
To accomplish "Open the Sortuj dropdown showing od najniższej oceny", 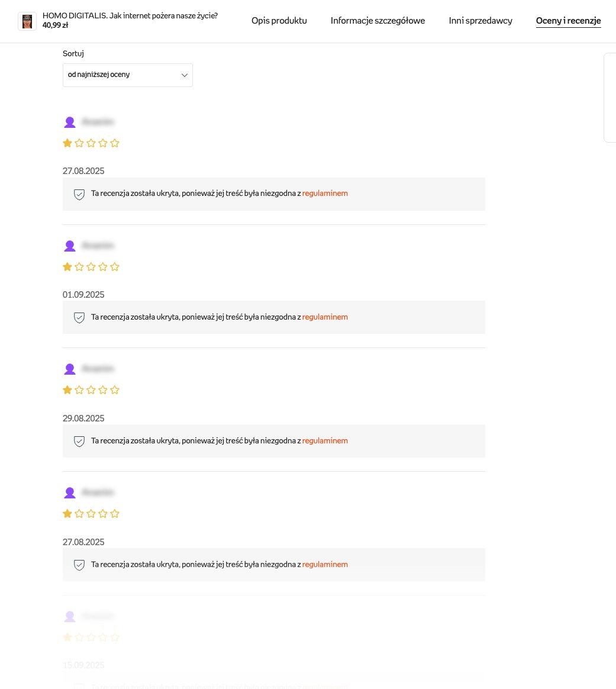I will point(128,75).
